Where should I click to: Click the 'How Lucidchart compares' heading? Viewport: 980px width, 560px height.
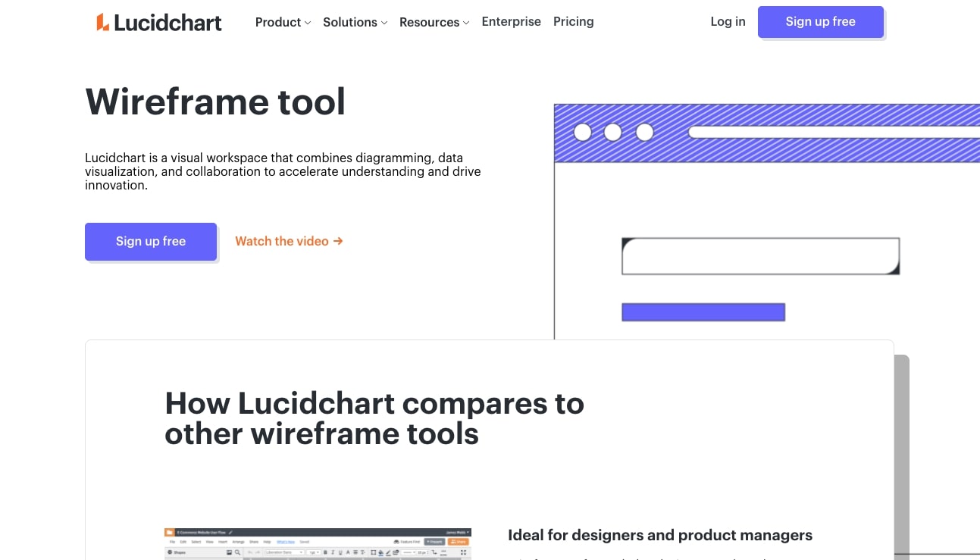click(374, 418)
